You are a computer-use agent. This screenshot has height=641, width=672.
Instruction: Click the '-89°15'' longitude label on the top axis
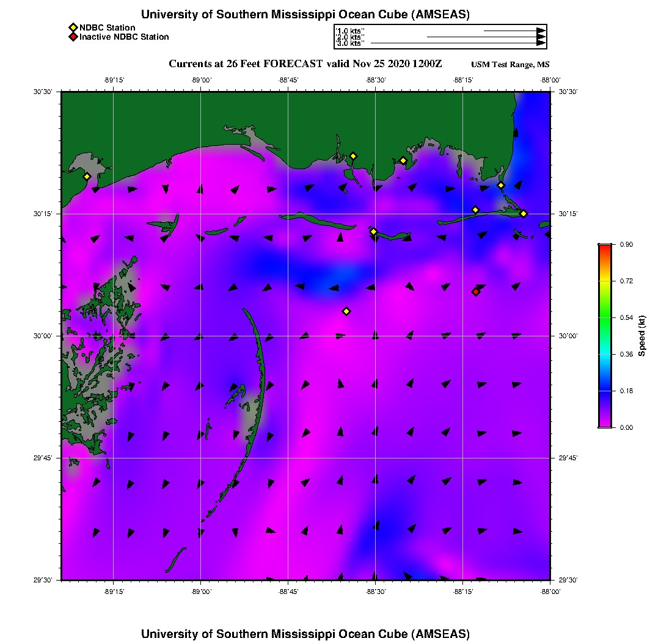pyautogui.click(x=114, y=80)
